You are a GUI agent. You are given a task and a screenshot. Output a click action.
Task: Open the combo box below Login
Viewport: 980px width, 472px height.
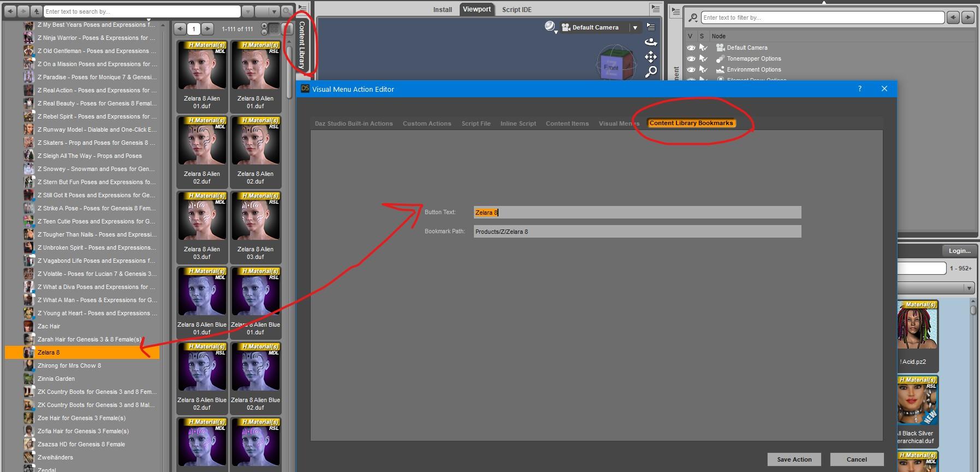tap(936, 287)
